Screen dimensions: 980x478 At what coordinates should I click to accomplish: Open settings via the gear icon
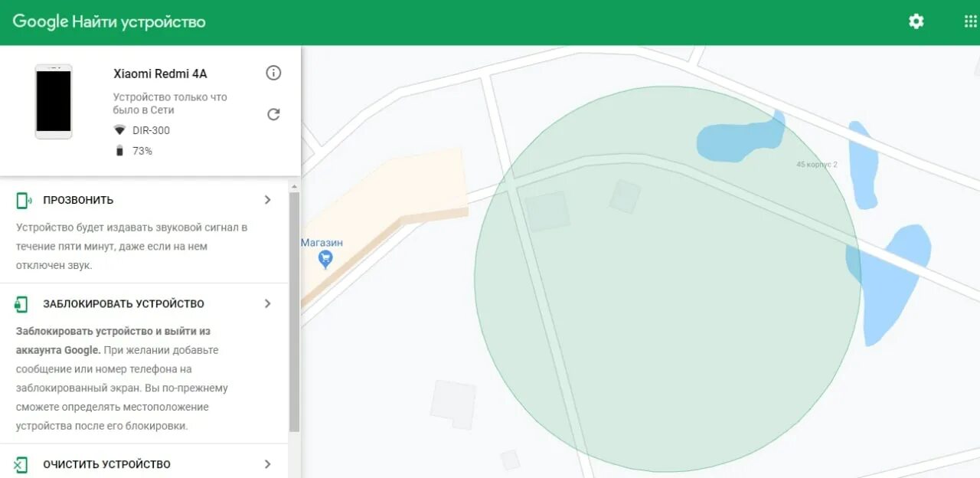tap(916, 21)
